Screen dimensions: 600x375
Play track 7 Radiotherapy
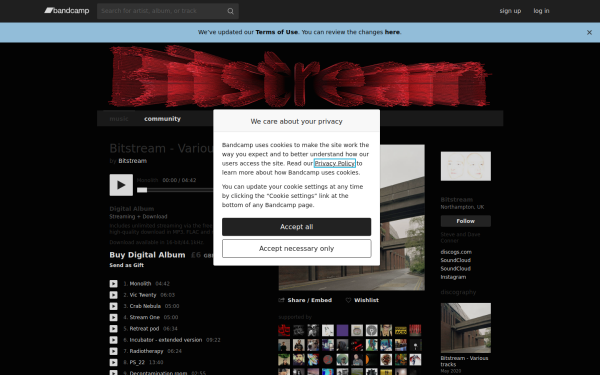click(114, 351)
